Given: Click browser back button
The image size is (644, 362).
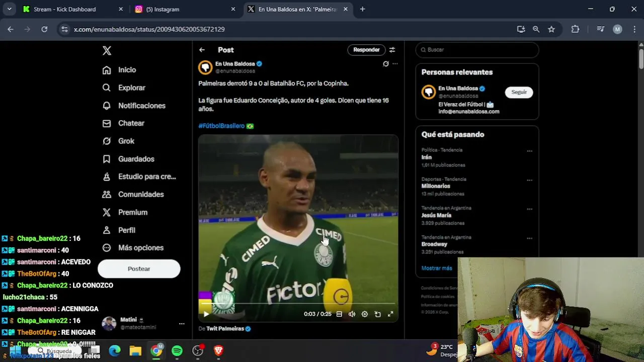Looking at the screenshot, I should click(x=11, y=29).
